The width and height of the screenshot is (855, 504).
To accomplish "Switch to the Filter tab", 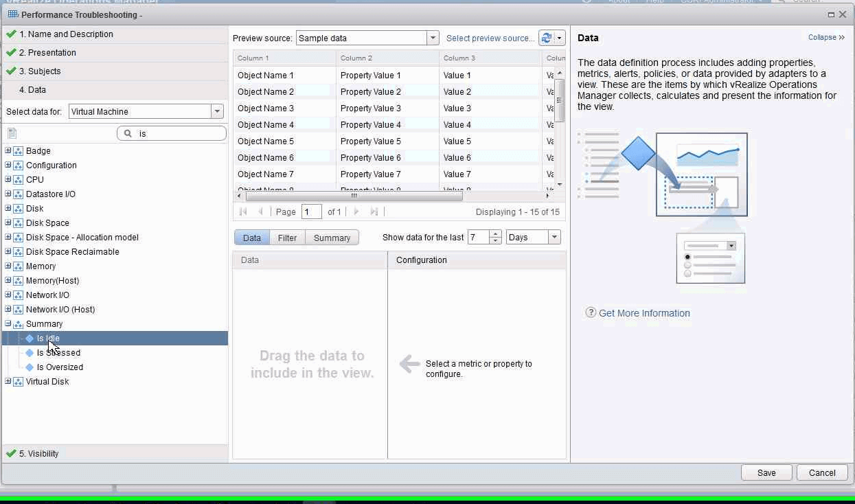I will point(287,238).
